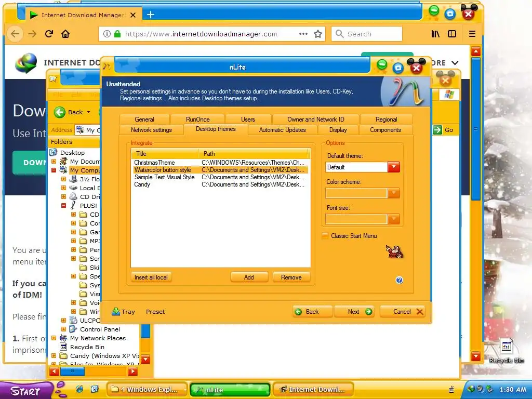Open the Preset menu in nLite
The width and height of the screenshot is (532, 399).
point(155,312)
